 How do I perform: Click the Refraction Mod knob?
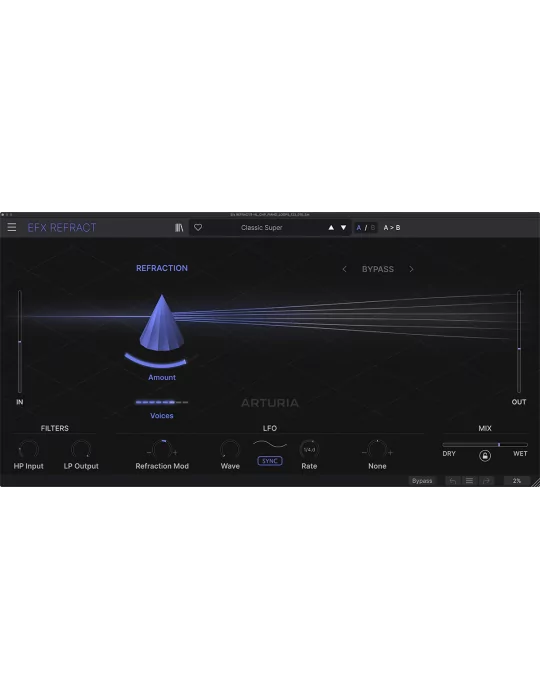pos(162,450)
